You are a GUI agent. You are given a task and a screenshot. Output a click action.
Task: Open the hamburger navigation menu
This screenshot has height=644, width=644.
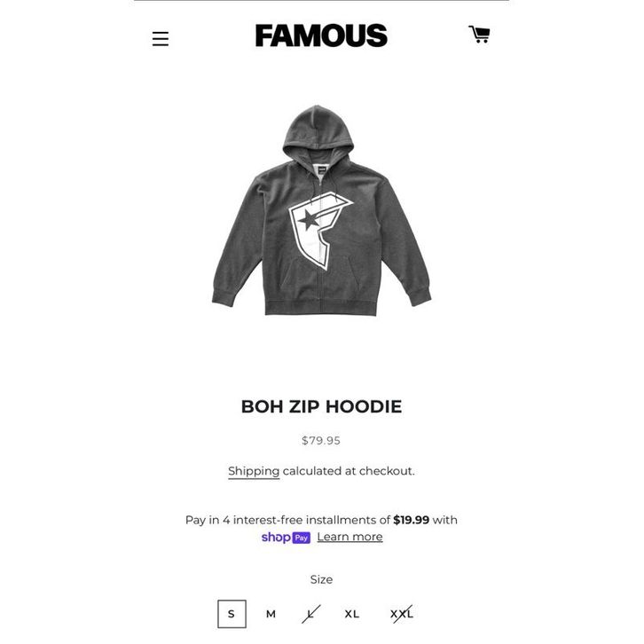tap(161, 39)
